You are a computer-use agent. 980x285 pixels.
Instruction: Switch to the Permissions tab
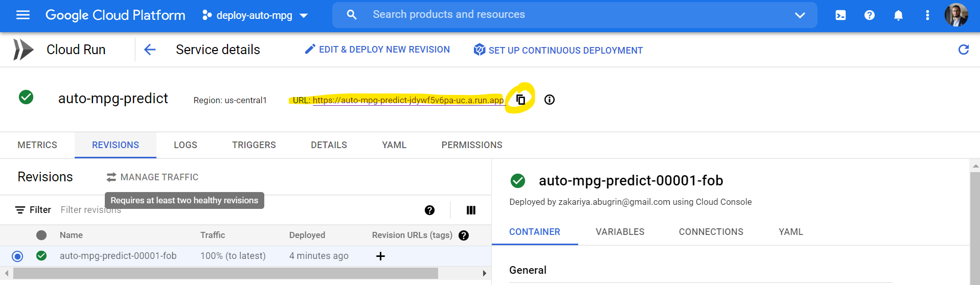coord(472,145)
